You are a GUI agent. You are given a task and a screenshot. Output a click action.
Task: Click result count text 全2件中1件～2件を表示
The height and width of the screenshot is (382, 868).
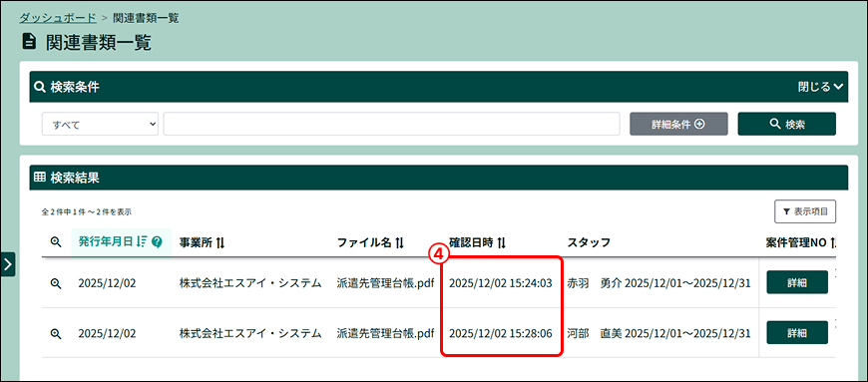coord(87,211)
